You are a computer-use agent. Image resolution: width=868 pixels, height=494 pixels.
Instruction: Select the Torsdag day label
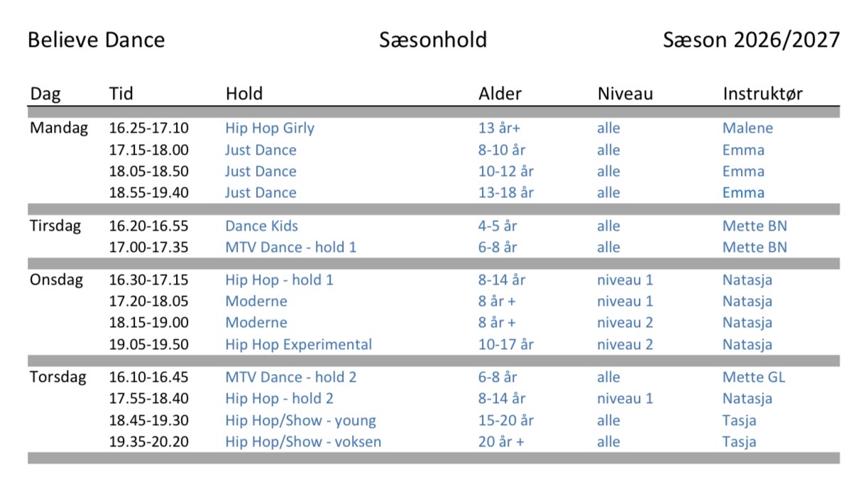pos(58,377)
